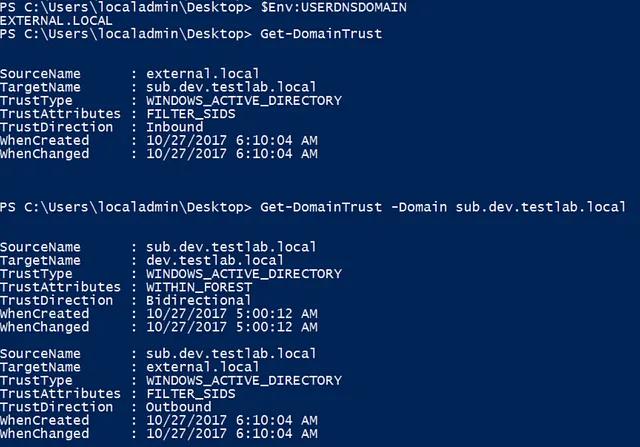Click the last WhenChanged timestamp line
The height and width of the screenshot is (447, 640).
[159, 434]
